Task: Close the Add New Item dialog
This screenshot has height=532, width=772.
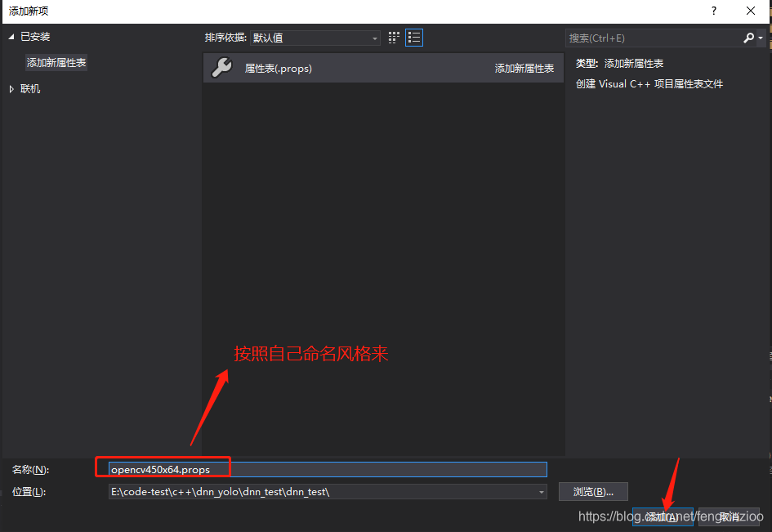Action: coord(750,11)
